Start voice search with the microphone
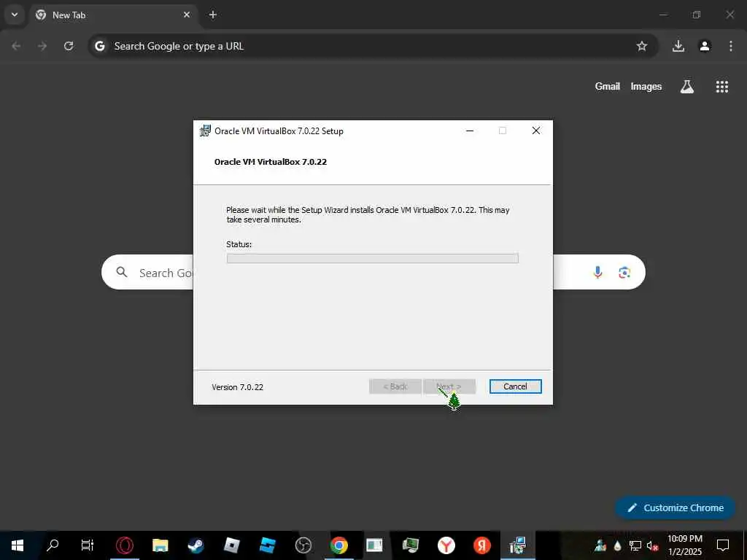Viewport: 747px width, 560px height. [x=597, y=272]
